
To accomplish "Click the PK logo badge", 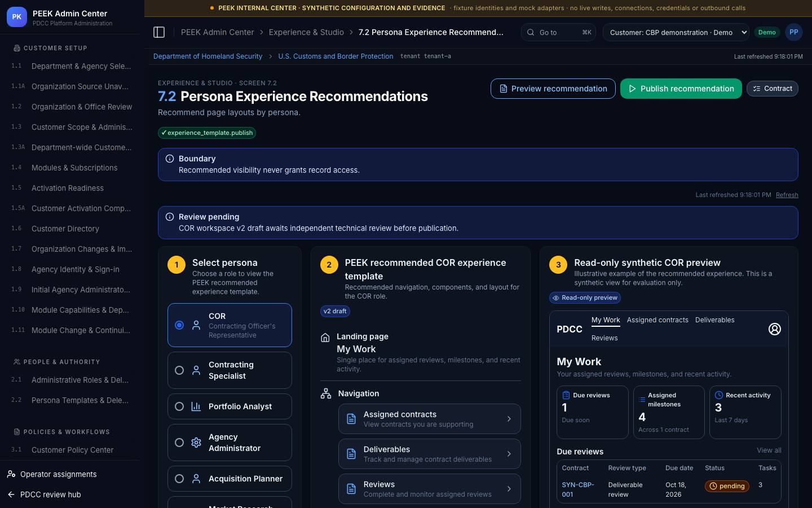I will tap(17, 17).
